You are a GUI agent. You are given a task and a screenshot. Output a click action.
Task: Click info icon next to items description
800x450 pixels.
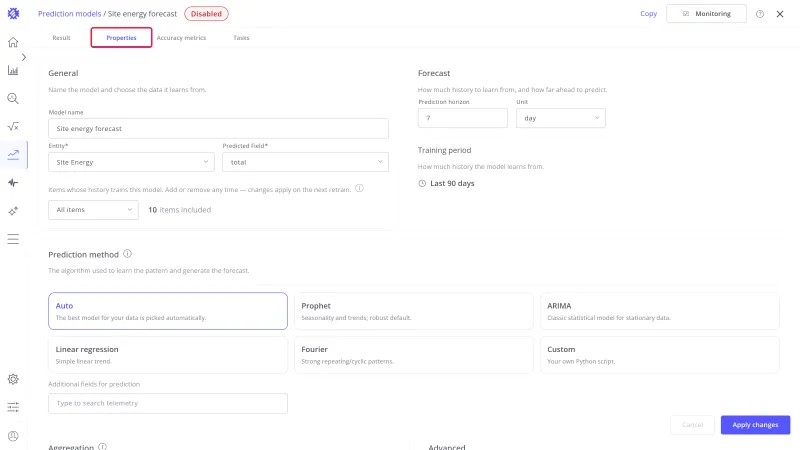coord(359,188)
